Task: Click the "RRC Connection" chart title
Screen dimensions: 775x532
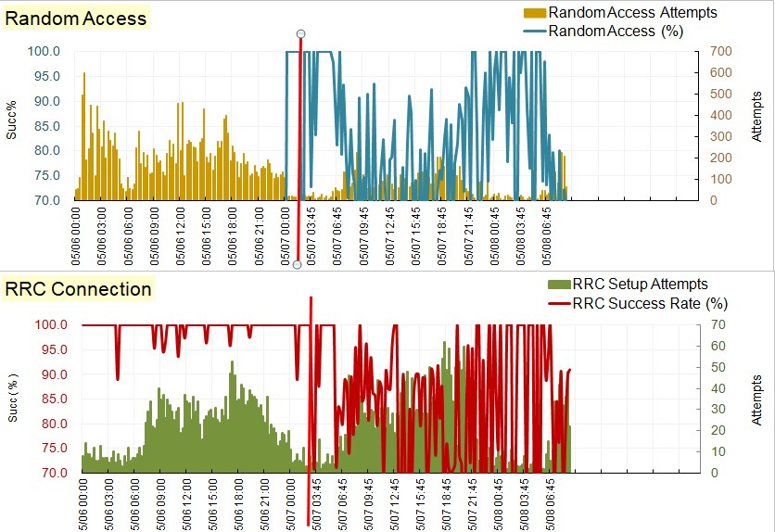Action: click(79, 289)
